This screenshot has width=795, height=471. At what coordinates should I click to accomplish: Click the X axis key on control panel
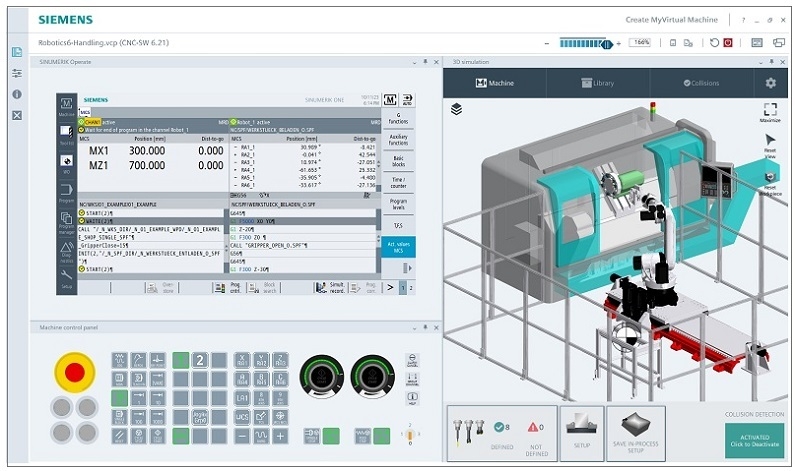tap(242, 360)
